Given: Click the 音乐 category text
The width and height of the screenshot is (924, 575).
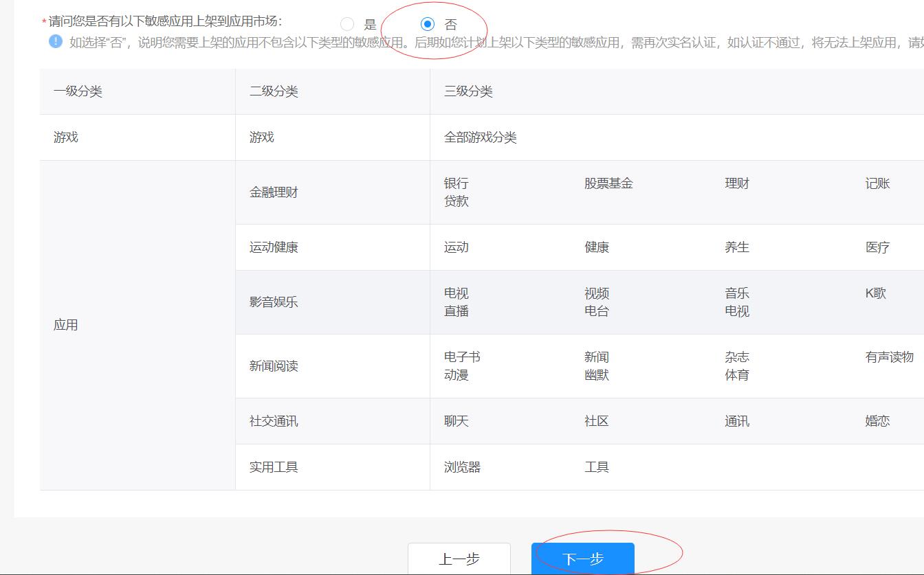Looking at the screenshot, I should coord(737,293).
